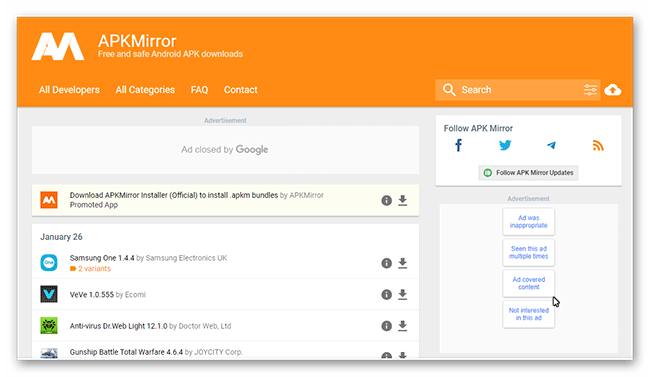
Task: Open All Developers menu
Action: [69, 90]
